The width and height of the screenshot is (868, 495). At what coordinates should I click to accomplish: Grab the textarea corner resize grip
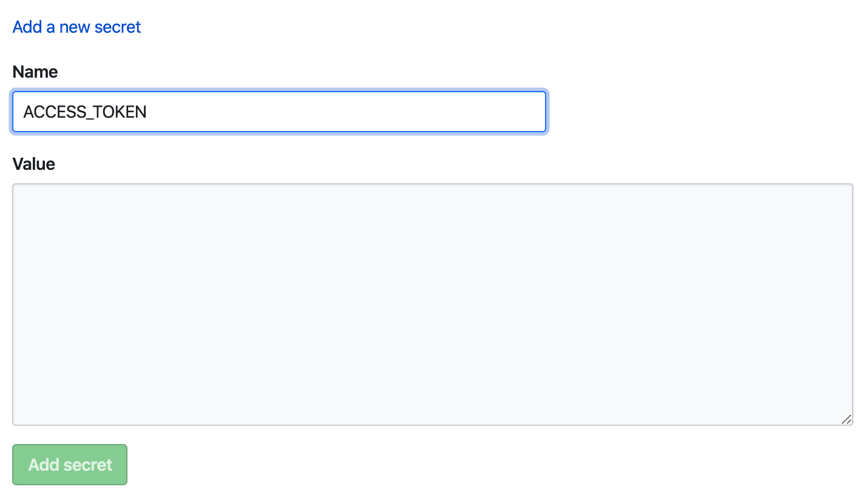(846, 419)
